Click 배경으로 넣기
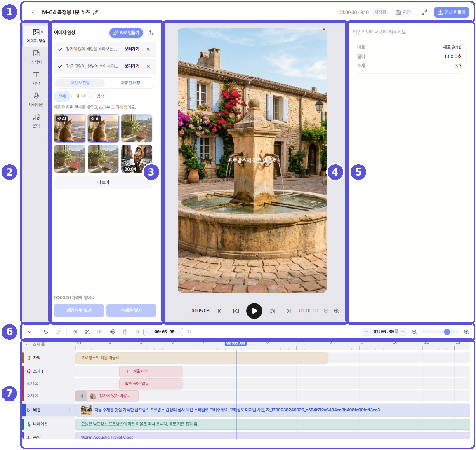The height and width of the screenshot is (450, 476). click(79, 311)
